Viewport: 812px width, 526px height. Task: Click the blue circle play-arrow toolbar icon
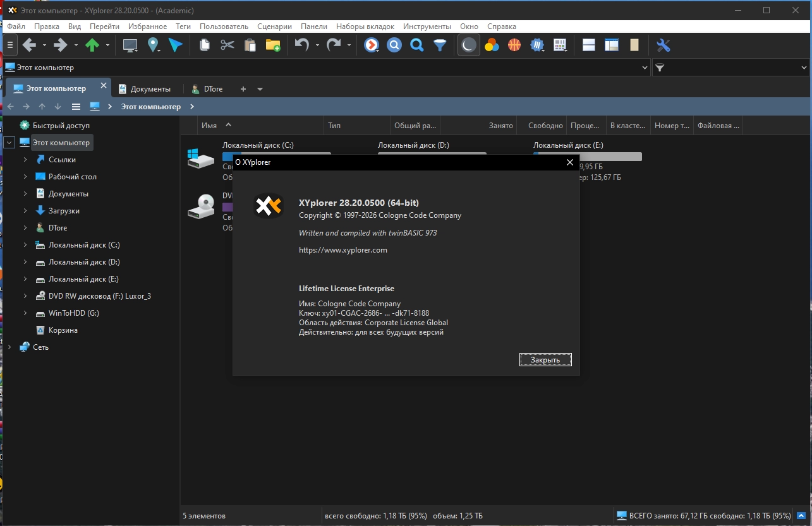(x=372, y=45)
